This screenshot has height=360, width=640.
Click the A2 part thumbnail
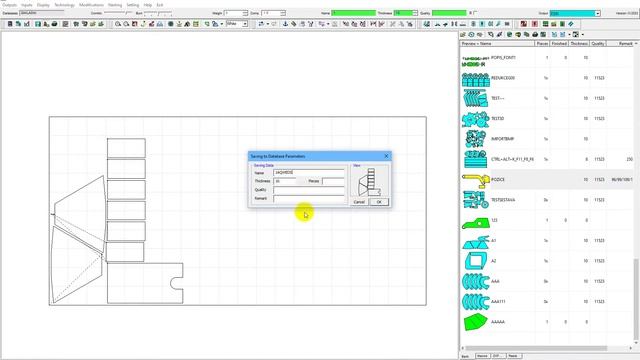(x=476, y=261)
